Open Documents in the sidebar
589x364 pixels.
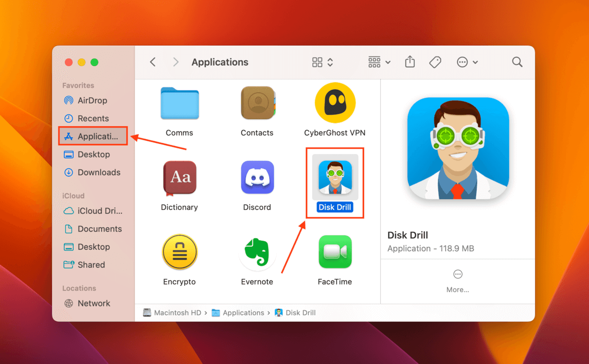(x=94, y=229)
